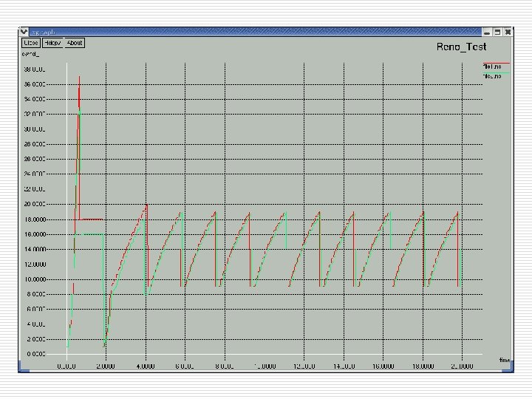Click the Reno_Test graph title
This screenshot has width=532, height=399.
pyautogui.click(x=461, y=47)
